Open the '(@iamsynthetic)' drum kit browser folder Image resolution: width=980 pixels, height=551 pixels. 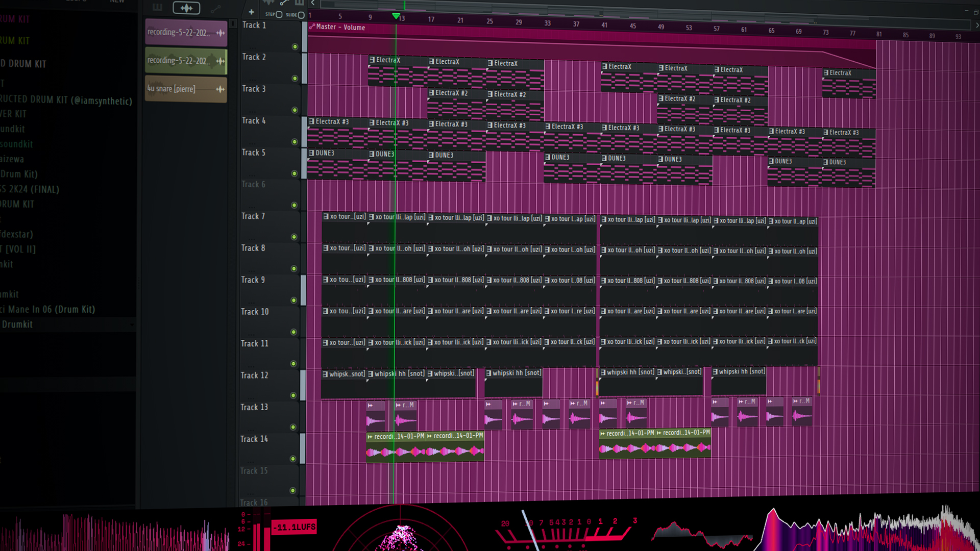tap(66, 100)
